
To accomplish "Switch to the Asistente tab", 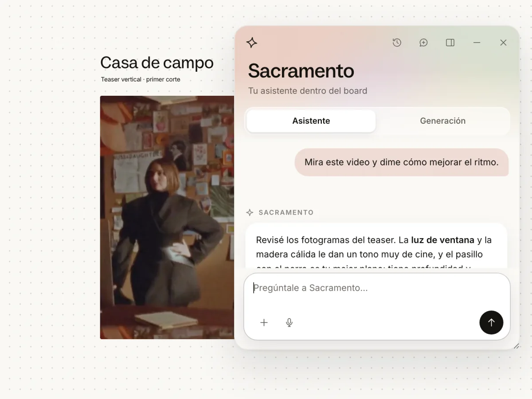I will (x=311, y=121).
